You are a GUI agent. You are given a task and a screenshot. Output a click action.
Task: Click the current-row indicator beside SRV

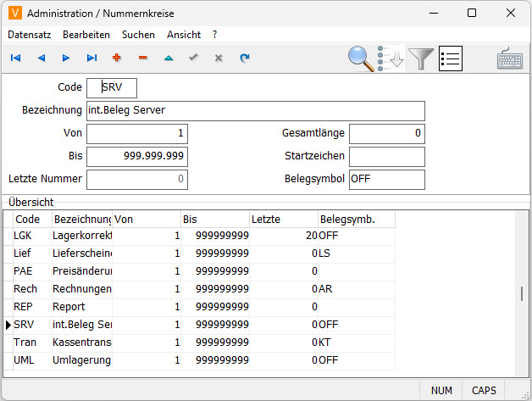[x=8, y=325]
